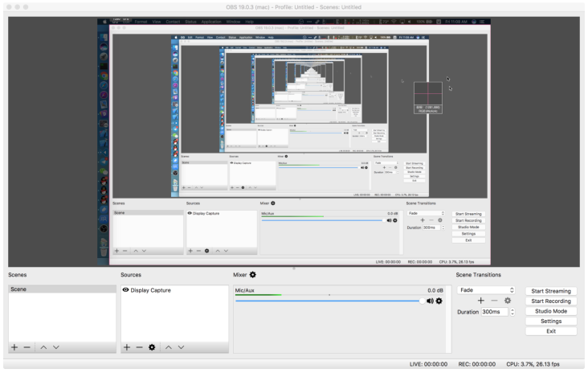The width and height of the screenshot is (588, 373).
Task: Click the Scene Transitions panel label
Action: 478,275
